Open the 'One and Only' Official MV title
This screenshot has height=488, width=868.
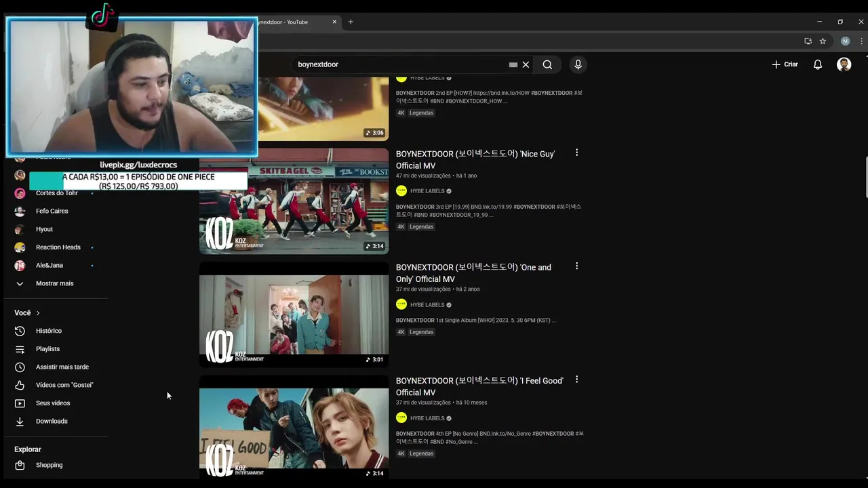coord(473,273)
